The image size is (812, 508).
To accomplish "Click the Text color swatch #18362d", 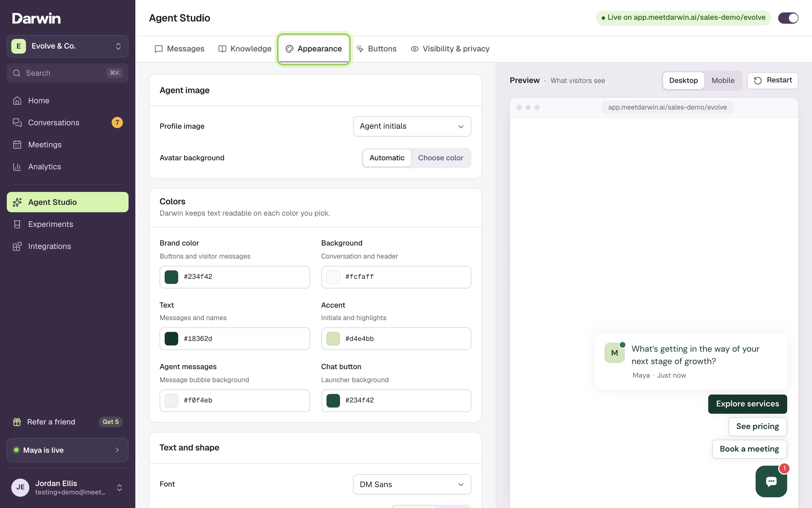I will (x=171, y=339).
